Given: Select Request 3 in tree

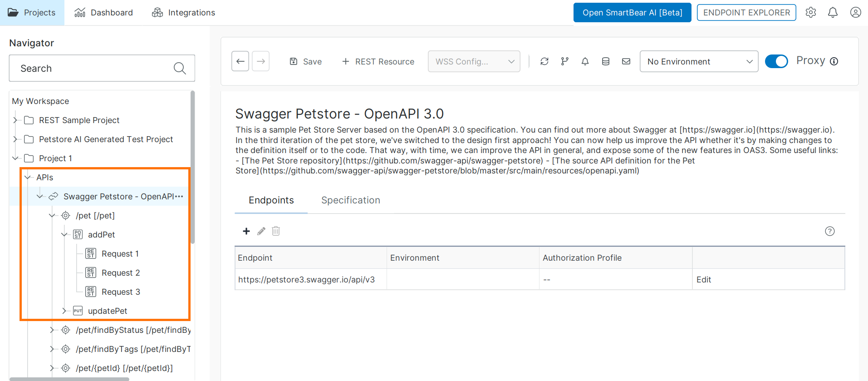Looking at the screenshot, I should 121,292.
